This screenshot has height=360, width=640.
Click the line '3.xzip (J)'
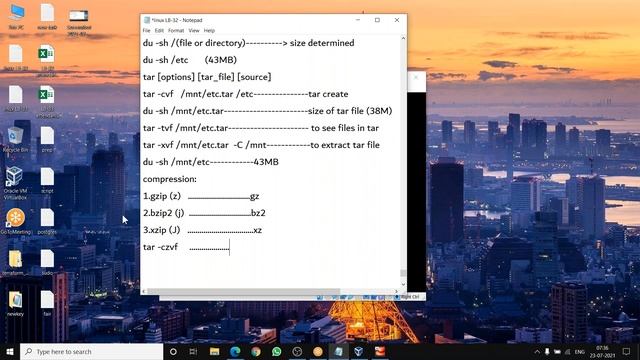202,230
